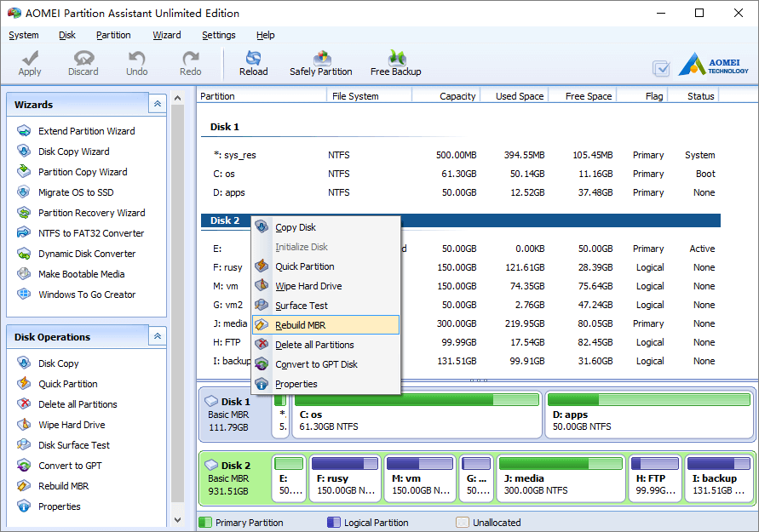Select H: FTP block in Disk 2 map
The image size is (759, 532).
(x=655, y=478)
